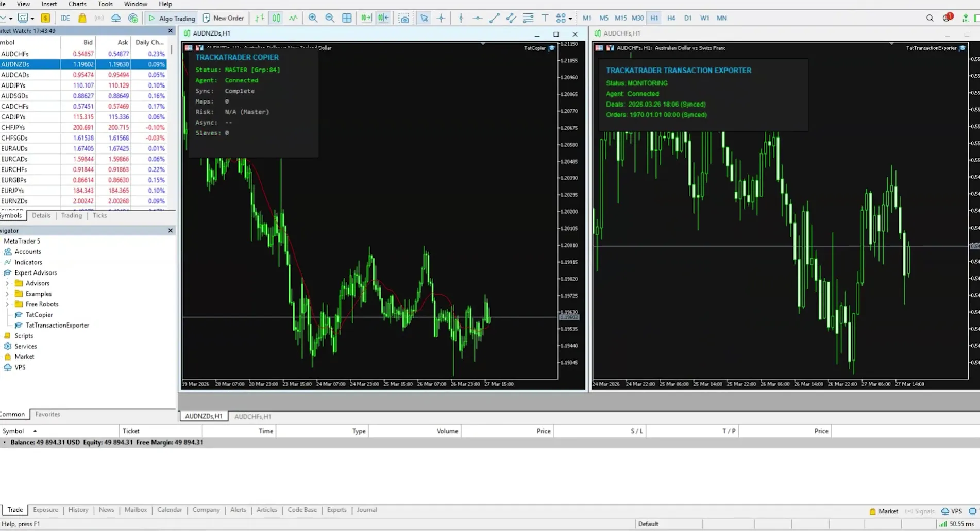Draw a horizontal line on chart

coord(478,18)
